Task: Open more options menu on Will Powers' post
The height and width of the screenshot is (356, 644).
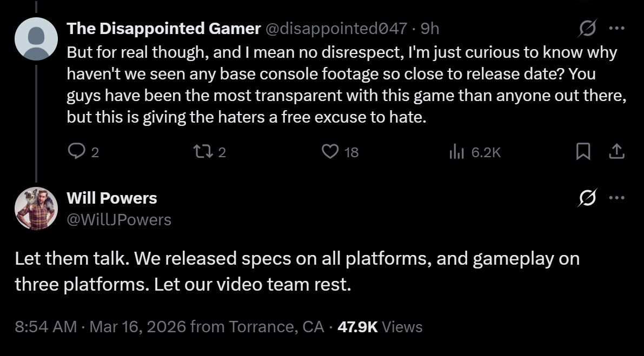Action: coord(616,198)
